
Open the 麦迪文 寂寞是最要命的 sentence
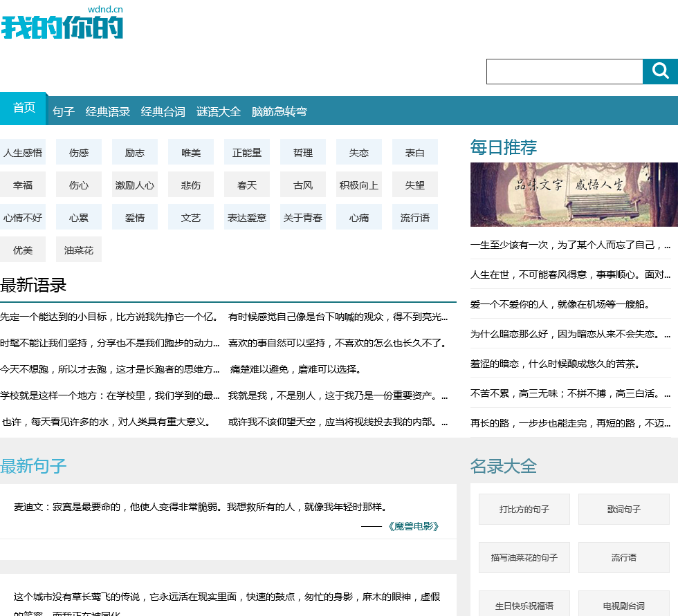coord(200,507)
